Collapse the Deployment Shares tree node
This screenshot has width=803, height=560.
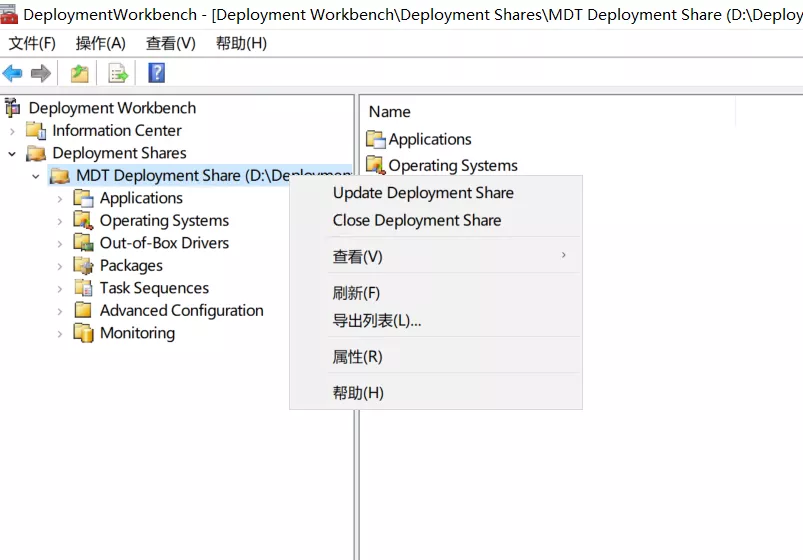pyautogui.click(x=12, y=153)
